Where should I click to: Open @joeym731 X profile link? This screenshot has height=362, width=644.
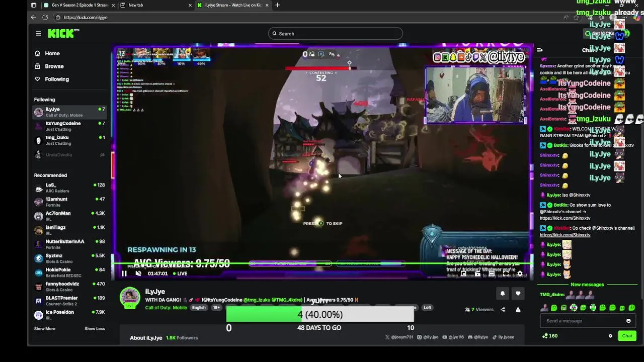(x=399, y=337)
